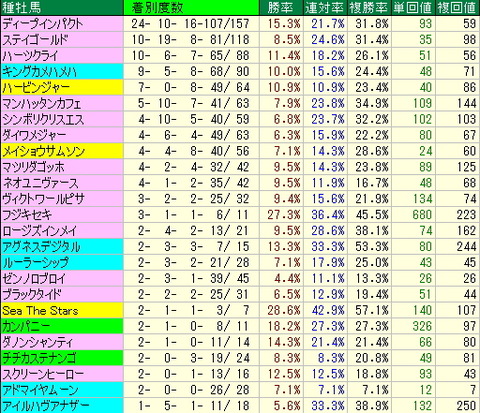The image size is (480, 413).
Task: Select the キングカメハメハ sire name
Action: [39, 72]
